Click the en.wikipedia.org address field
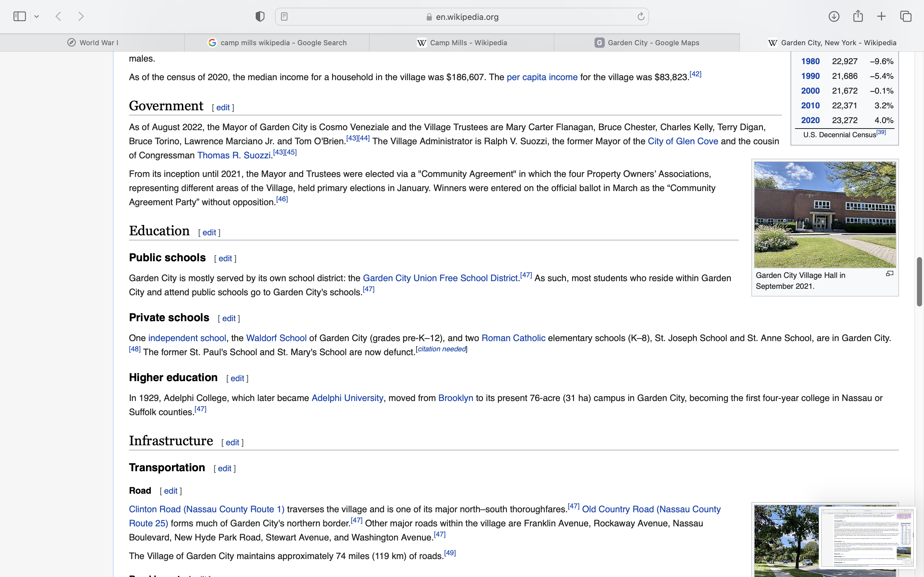This screenshot has width=924, height=577. (x=466, y=17)
